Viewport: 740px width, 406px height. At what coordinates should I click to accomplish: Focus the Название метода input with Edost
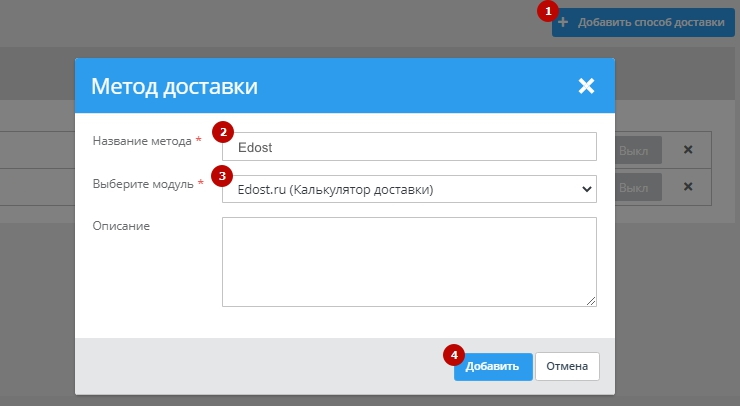pos(409,146)
